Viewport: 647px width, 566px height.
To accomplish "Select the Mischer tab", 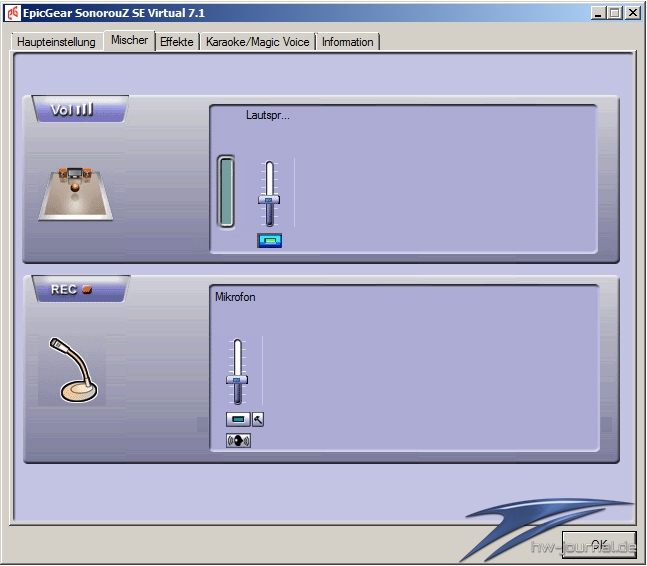I will click(129, 40).
